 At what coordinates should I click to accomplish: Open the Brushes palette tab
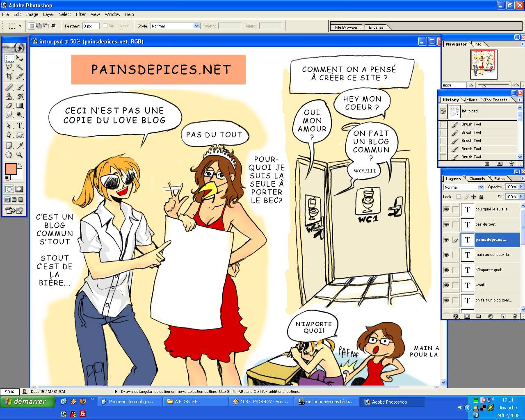[376, 27]
